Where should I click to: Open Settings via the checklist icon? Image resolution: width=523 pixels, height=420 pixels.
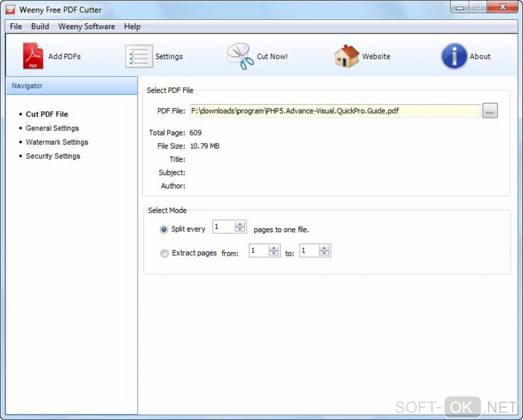[x=139, y=56]
